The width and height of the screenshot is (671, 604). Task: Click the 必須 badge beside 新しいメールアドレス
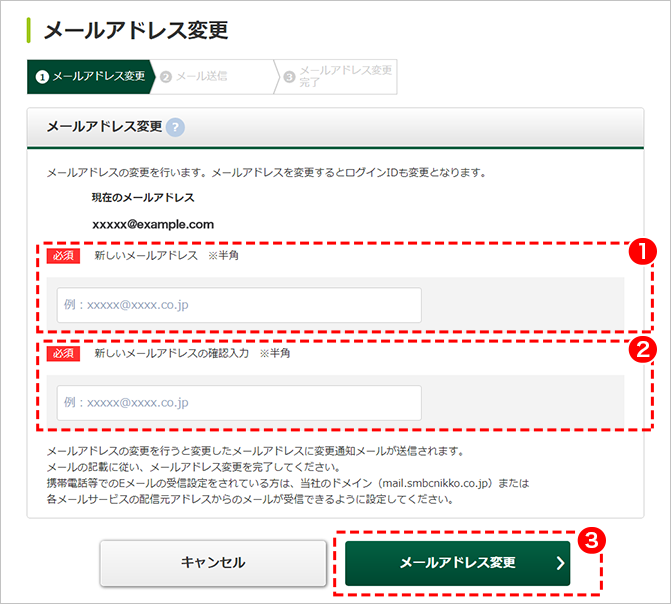[63, 256]
